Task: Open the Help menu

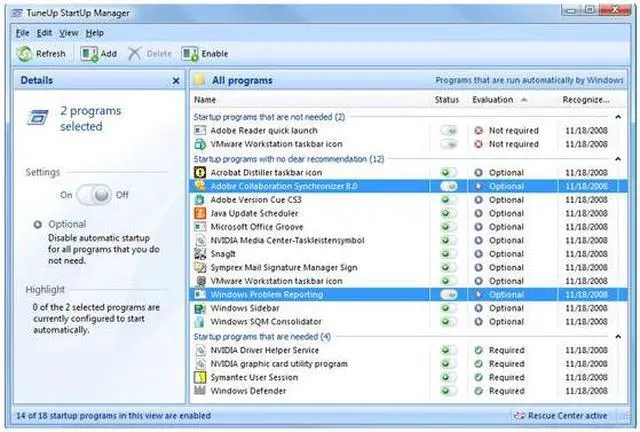Action: click(95, 33)
